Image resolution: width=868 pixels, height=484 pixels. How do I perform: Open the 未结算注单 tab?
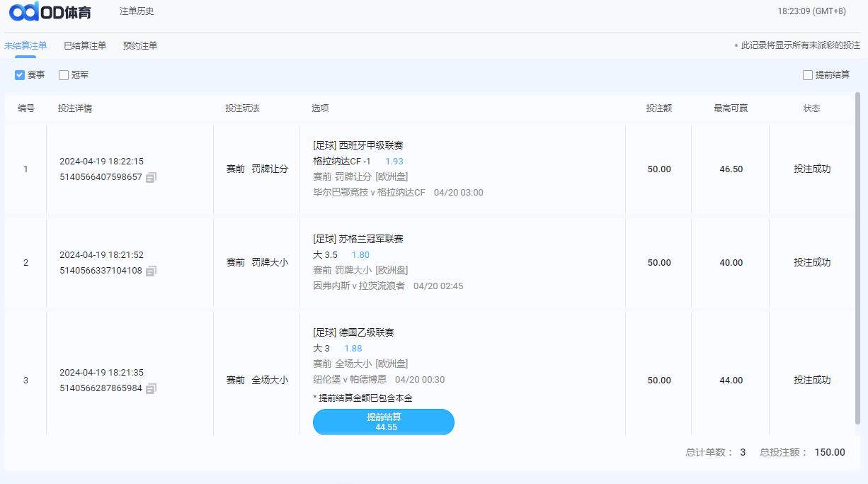25,45
